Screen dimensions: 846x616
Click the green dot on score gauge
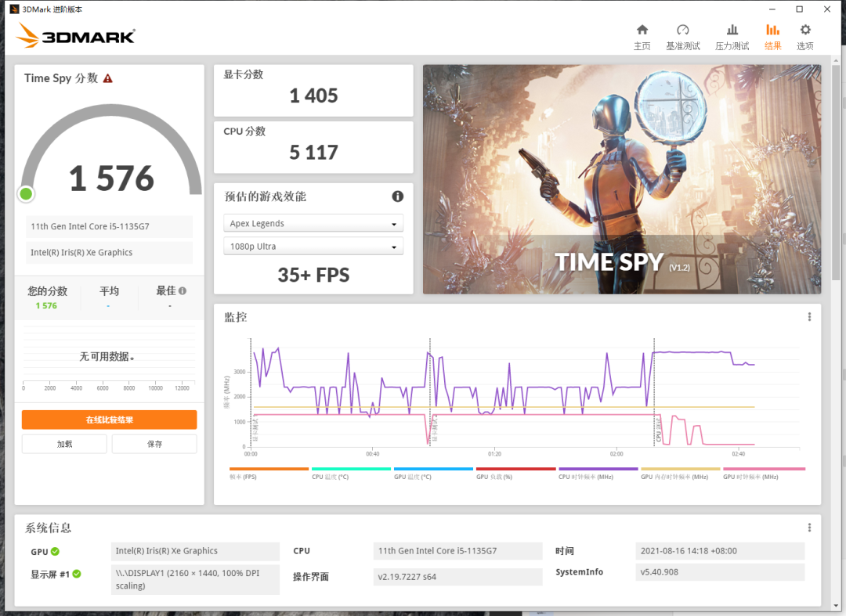pos(25,194)
